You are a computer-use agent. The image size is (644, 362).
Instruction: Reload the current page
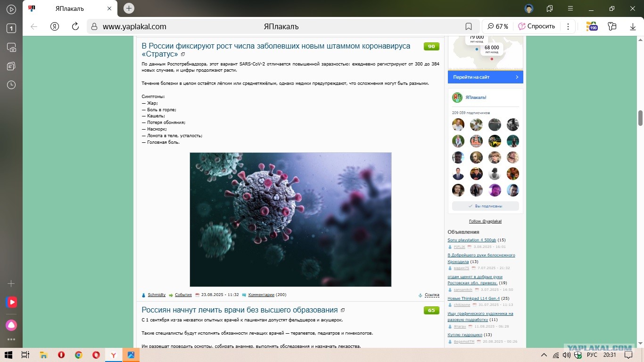75,26
